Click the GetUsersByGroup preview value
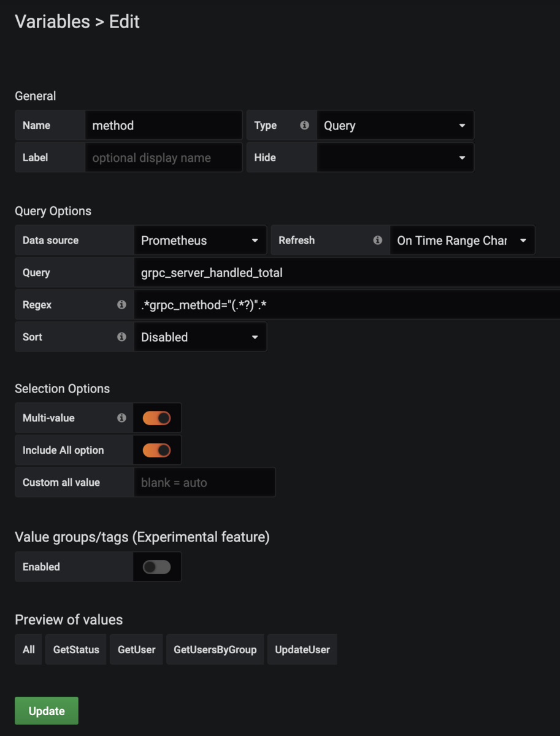 215,650
